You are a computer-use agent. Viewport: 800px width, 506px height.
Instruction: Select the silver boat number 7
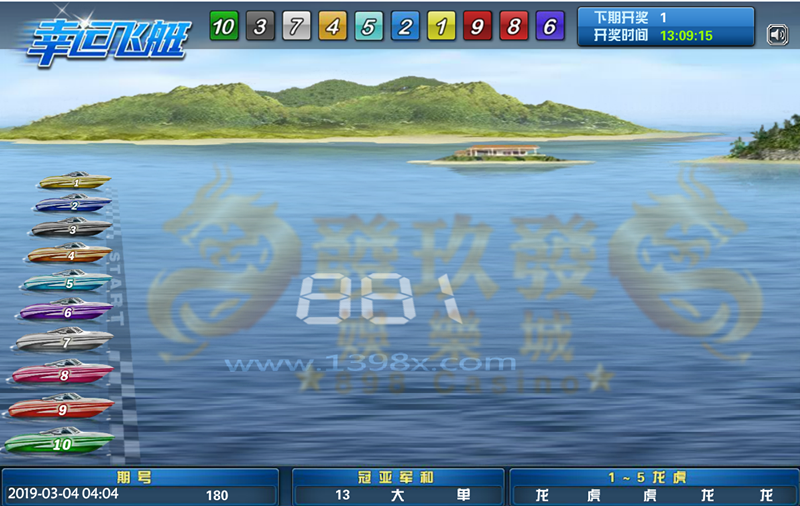63,339
